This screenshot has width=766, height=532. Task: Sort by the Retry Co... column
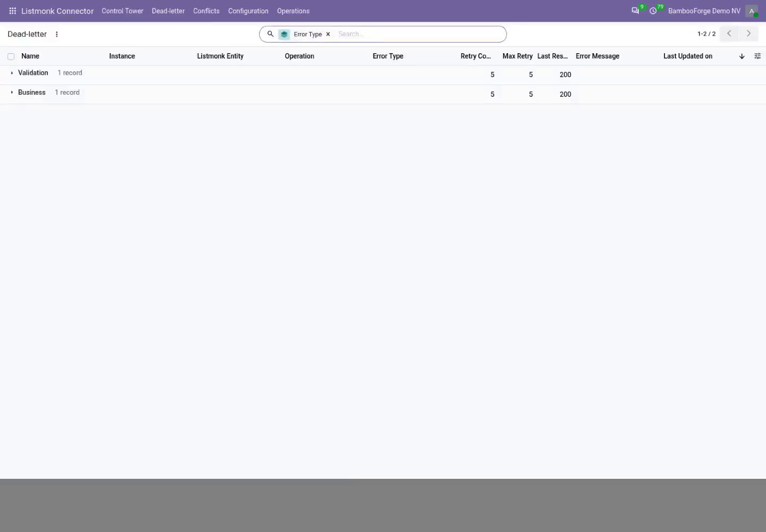[476, 56]
